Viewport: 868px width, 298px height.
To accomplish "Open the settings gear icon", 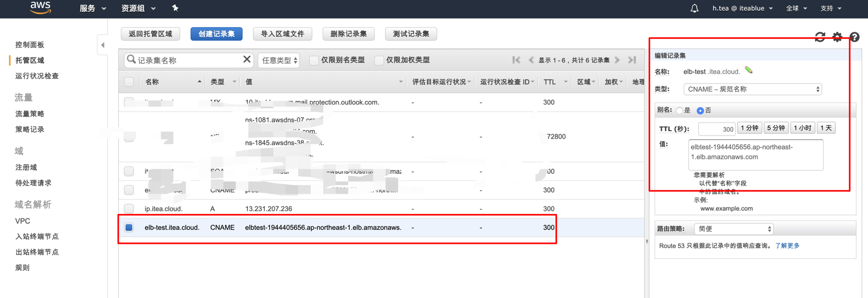I will pyautogui.click(x=837, y=37).
